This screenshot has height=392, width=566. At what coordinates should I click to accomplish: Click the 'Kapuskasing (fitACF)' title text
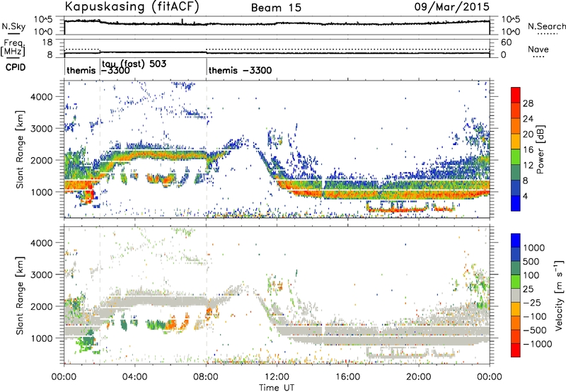pyautogui.click(x=132, y=6)
